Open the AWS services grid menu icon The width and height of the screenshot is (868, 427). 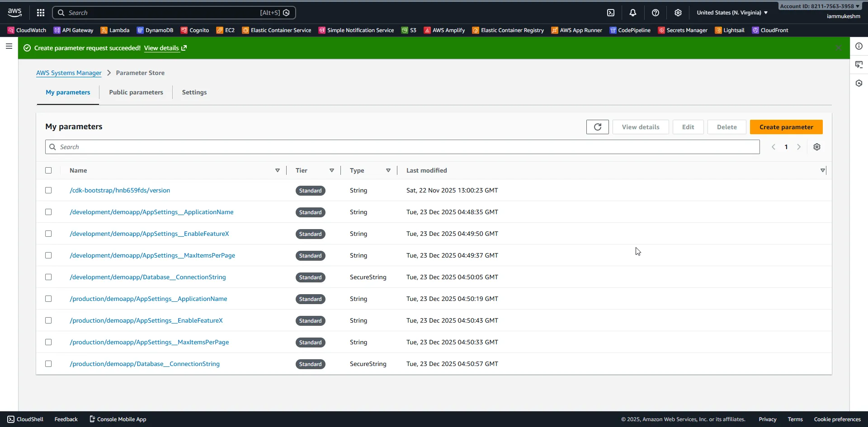pyautogui.click(x=40, y=12)
